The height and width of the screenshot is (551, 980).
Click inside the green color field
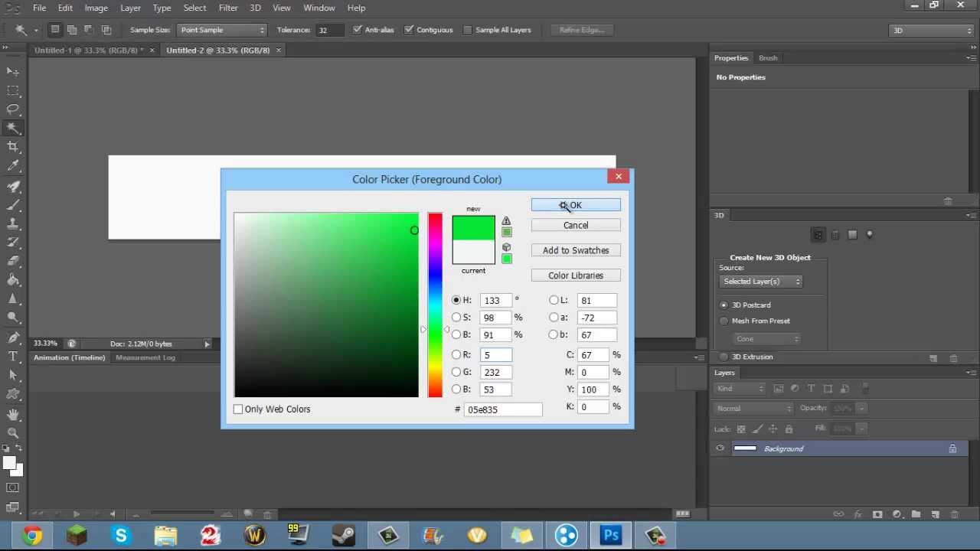click(x=326, y=305)
